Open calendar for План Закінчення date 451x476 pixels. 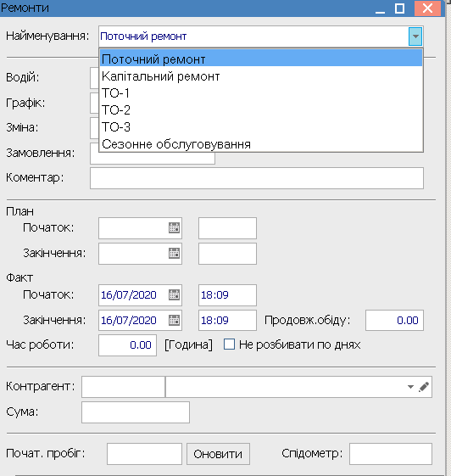point(174,253)
